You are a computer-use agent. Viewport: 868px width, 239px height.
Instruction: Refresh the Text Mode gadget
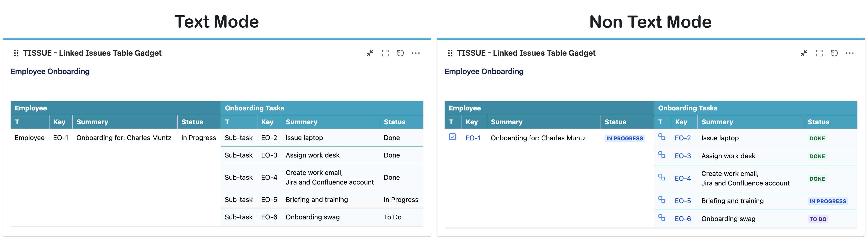(400, 53)
